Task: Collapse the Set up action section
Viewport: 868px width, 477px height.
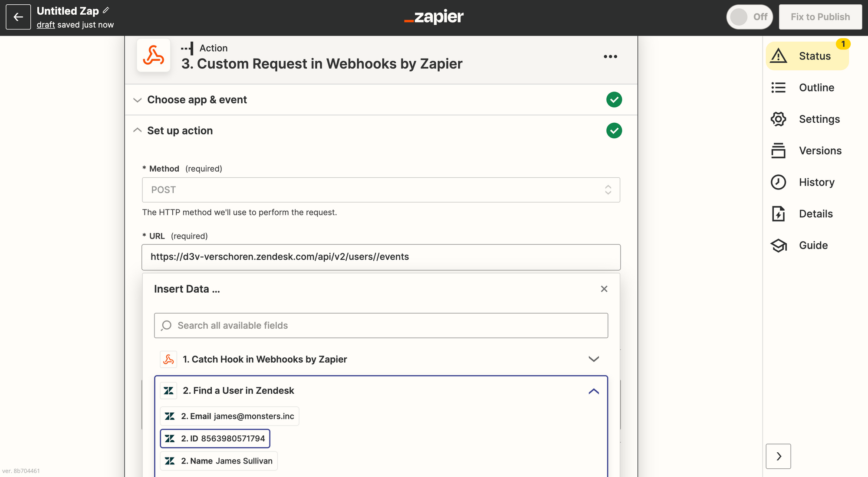Action: tap(180, 131)
